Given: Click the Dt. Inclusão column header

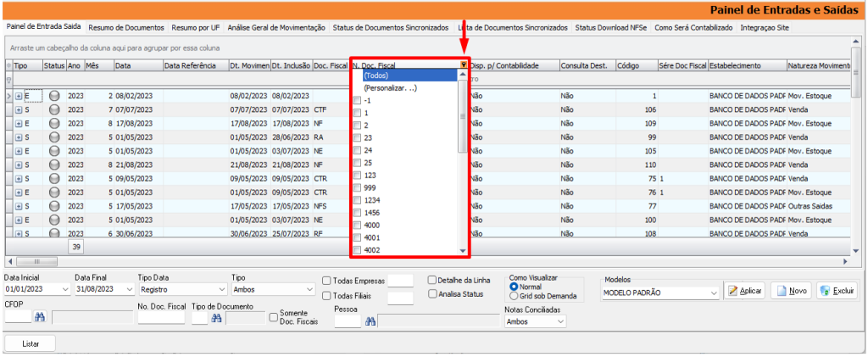Looking at the screenshot, I should 292,65.
